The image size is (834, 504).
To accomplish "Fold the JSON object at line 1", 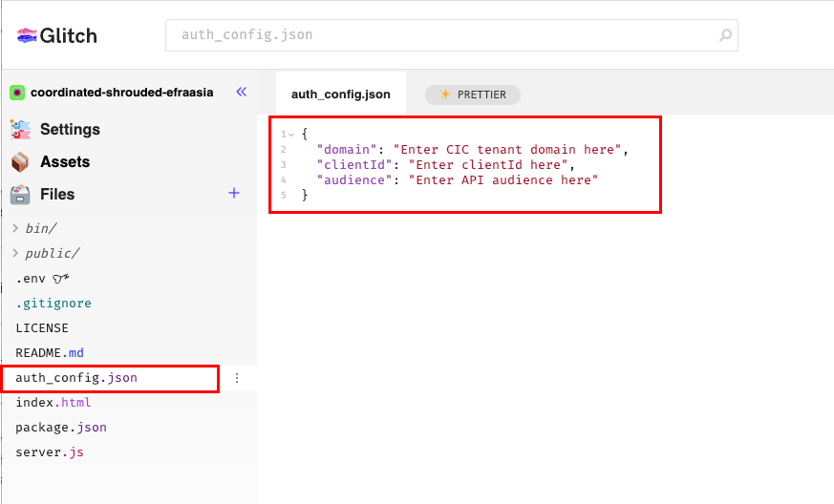I will [291, 135].
